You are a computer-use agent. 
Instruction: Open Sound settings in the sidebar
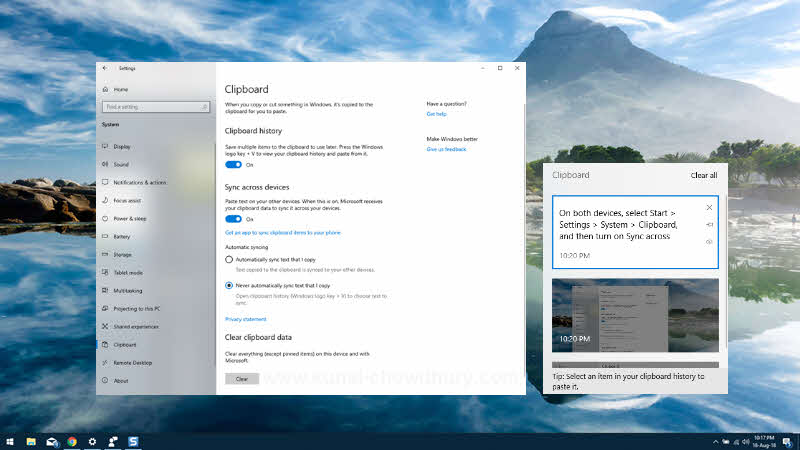(116, 164)
